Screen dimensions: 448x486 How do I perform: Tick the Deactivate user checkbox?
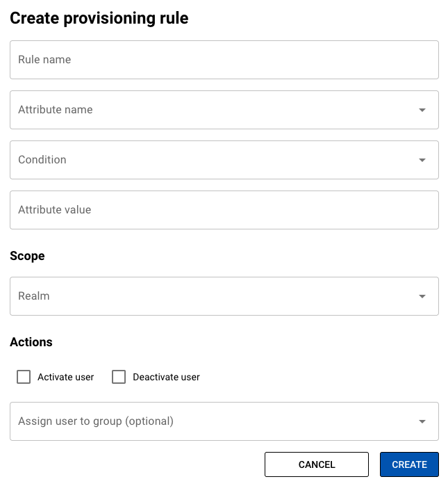pos(119,377)
